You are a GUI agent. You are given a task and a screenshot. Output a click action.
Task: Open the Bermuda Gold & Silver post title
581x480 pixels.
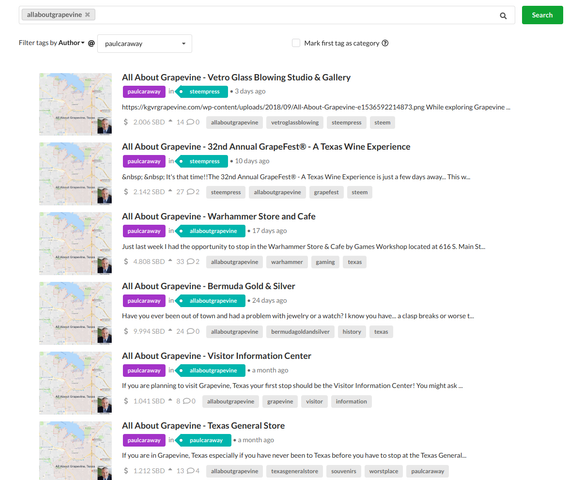208,286
